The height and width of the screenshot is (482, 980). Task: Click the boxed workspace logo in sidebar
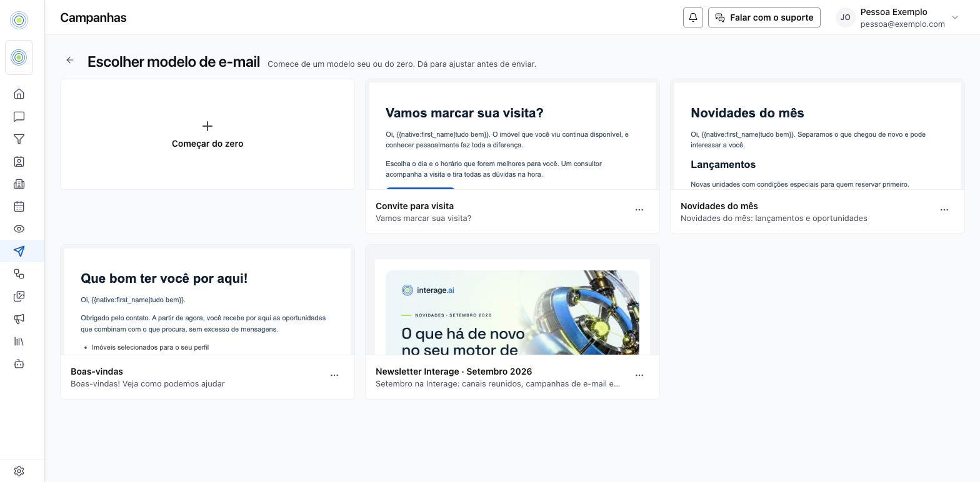coord(19,57)
